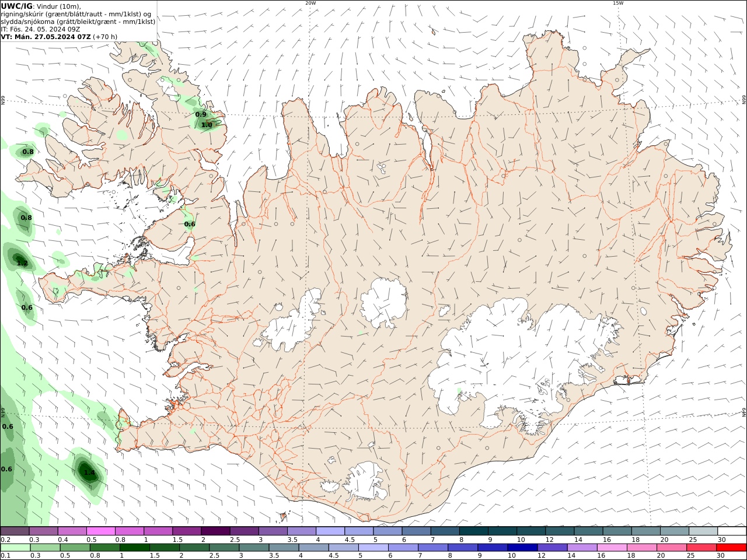Click the 30 label in bottom legend row
Screen dimensions: 747x560
pyautogui.click(x=720, y=556)
